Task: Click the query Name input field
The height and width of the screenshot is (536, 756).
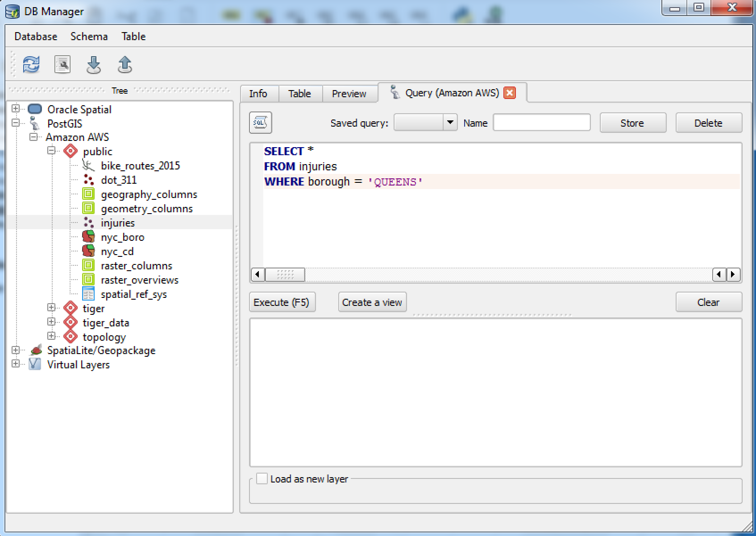Action: point(541,123)
